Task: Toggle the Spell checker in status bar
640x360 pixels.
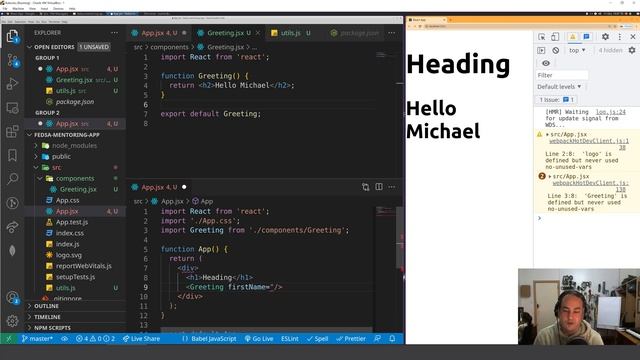Action: coord(318,338)
